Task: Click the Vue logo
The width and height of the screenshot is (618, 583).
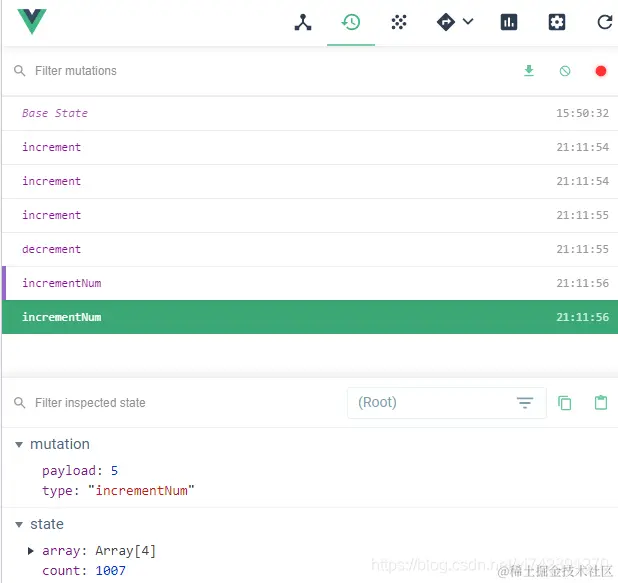Action: point(32,21)
